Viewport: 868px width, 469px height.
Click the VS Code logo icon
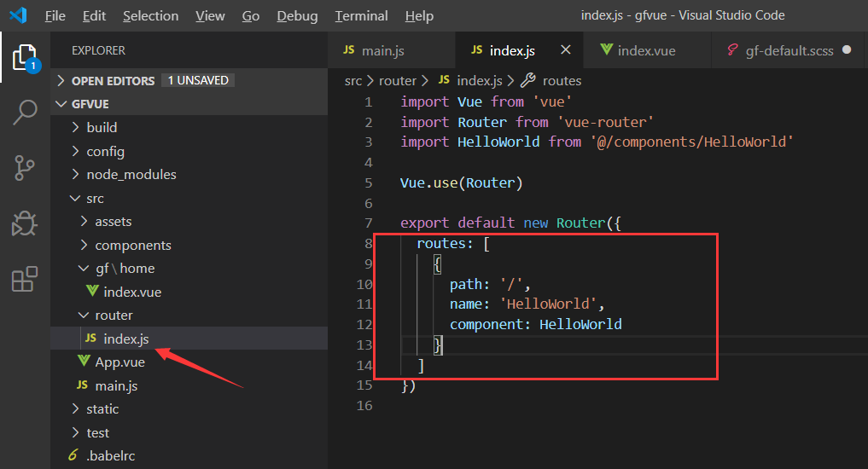tap(18, 15)
